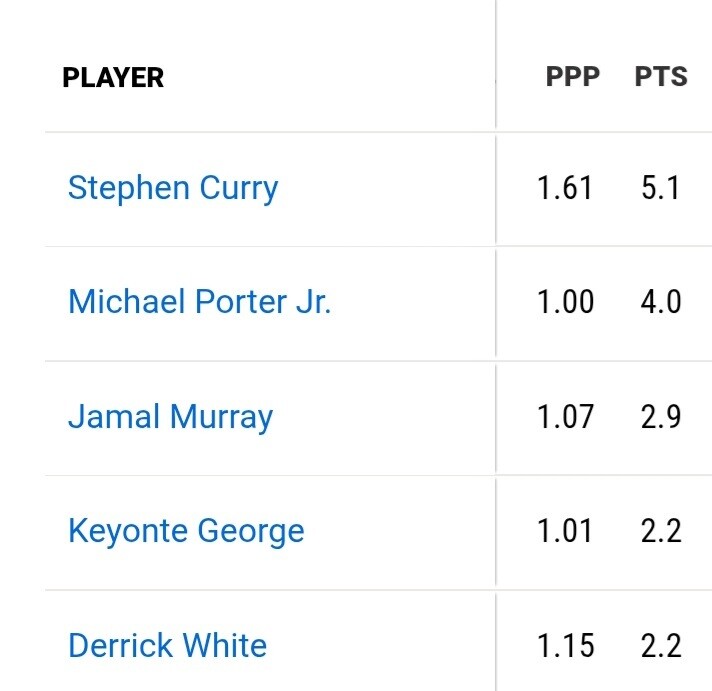712x691 pixels.
Task: Click blank space in Jamal Murray's row
Action: (x=390, y=417)
